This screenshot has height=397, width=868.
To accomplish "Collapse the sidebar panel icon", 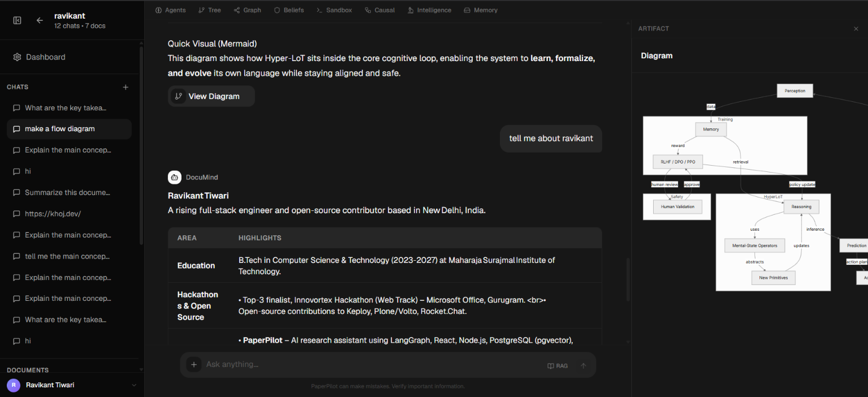I will click(17, 20).
